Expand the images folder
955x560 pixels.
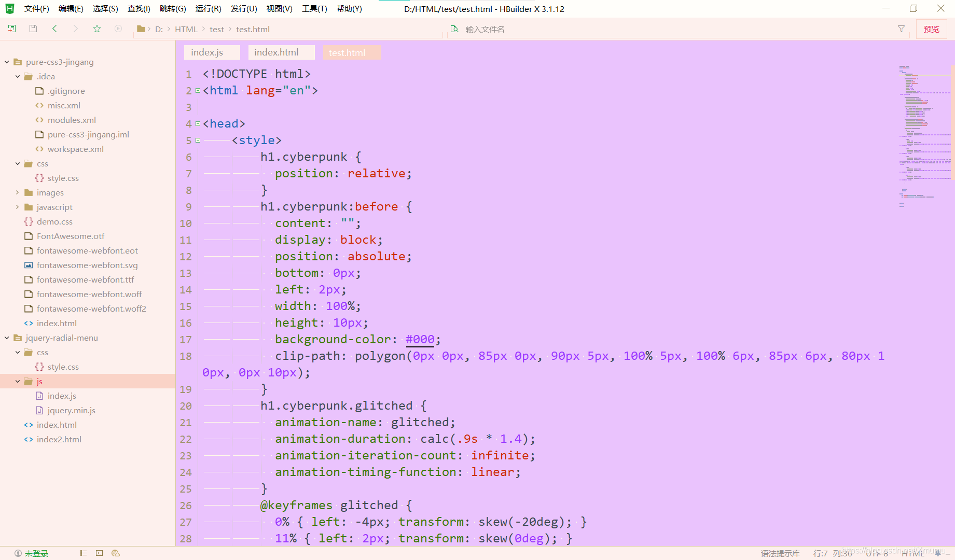[18, 192]
